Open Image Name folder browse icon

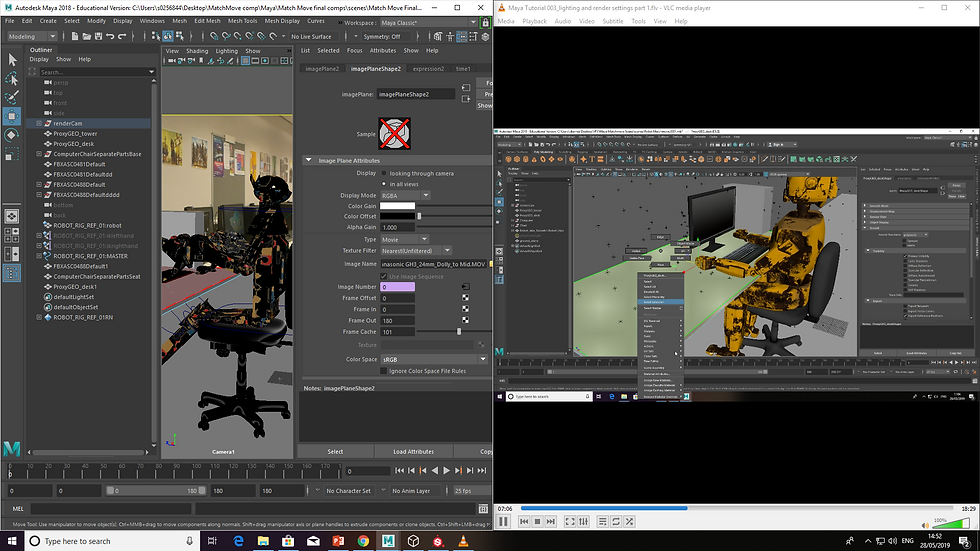pos(491,264)
